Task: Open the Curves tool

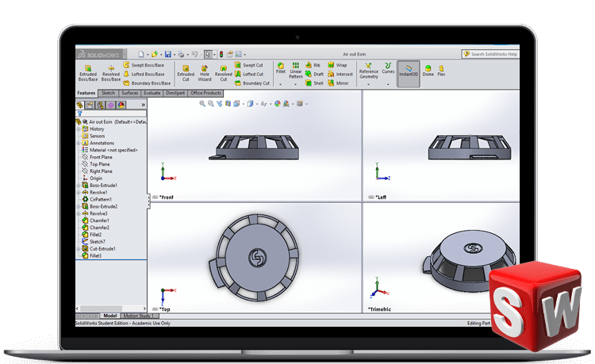Action: 388,68
